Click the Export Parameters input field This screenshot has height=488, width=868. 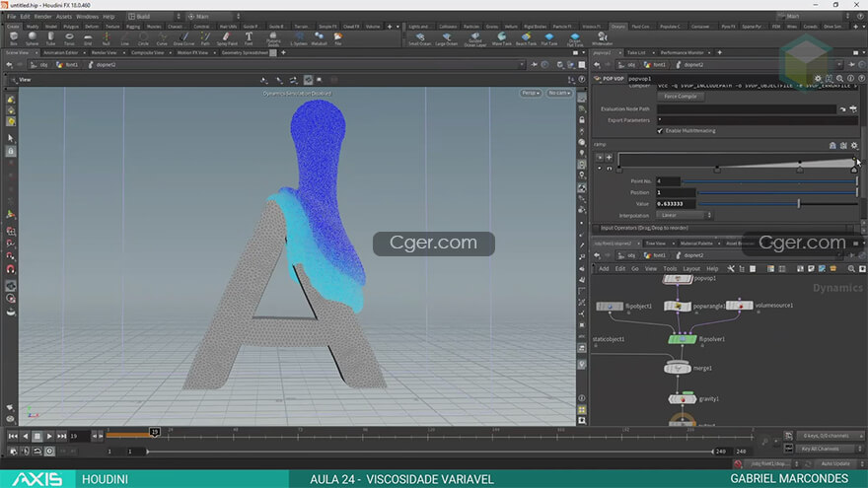(757, 120)
